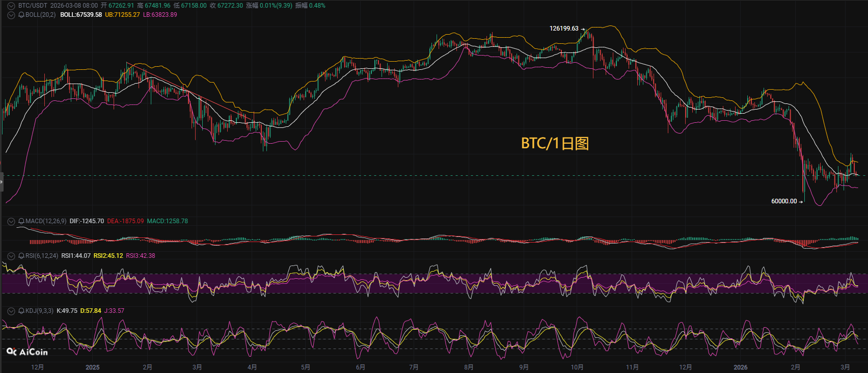This screenshot has height=373, width=868.
Task: Click the KDJ indicator bell icon
Action: point(21,311)
